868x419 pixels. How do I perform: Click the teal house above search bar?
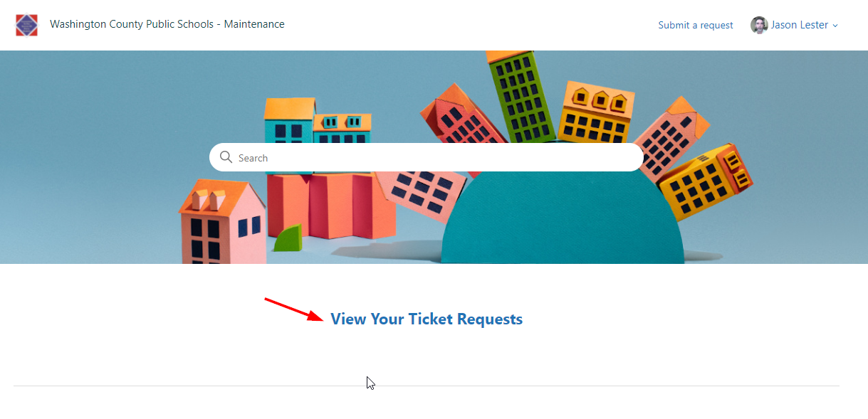289,120
